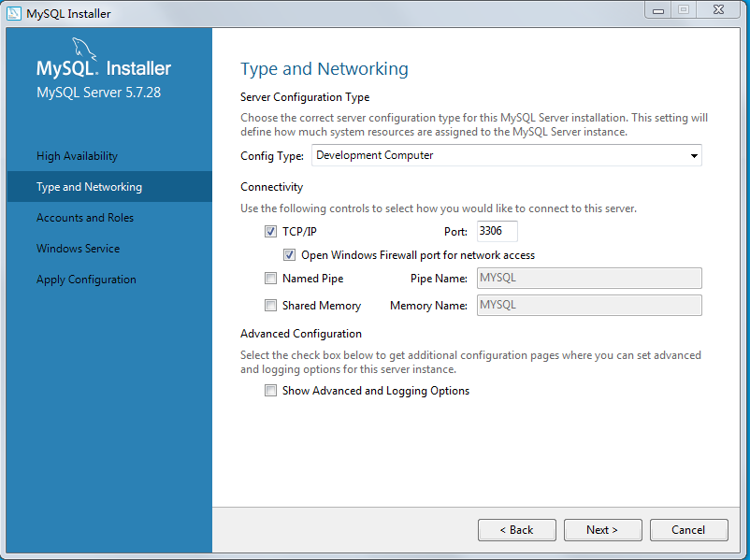750x560 pixels.
Task: Click the Advanced Configuration label
Action: [301, 334]
